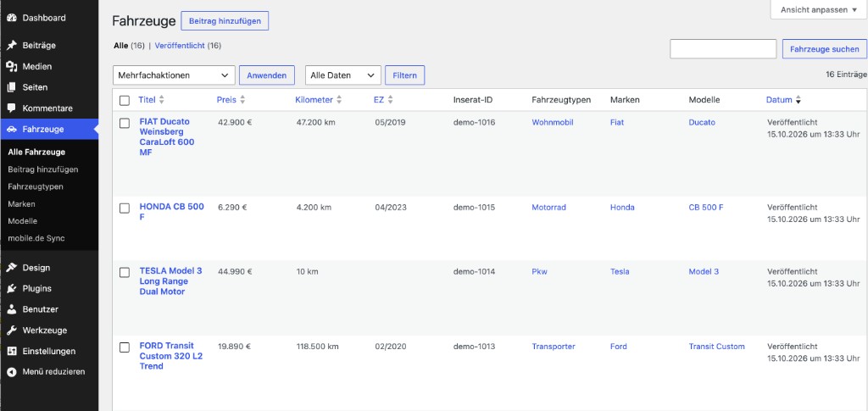Expand the Ansicht anpassen panel
The width and height of the screenshot is (868, 411).
pos(819,10)
